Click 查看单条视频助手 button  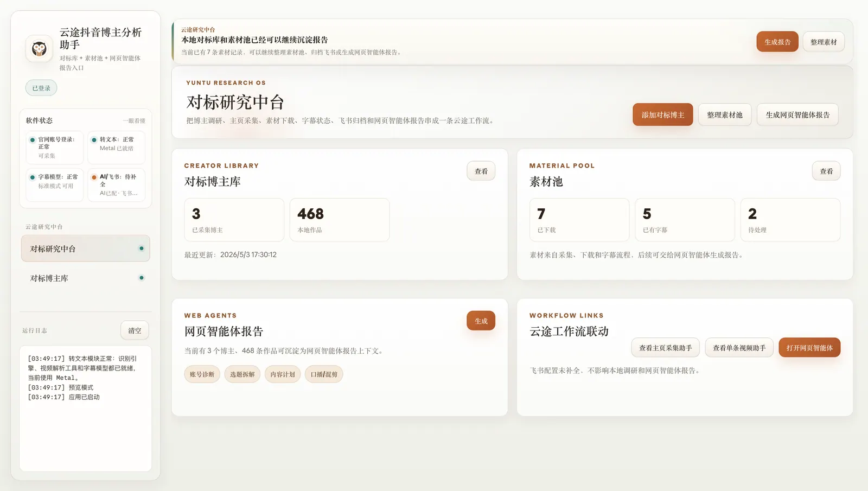pos(739,348)
